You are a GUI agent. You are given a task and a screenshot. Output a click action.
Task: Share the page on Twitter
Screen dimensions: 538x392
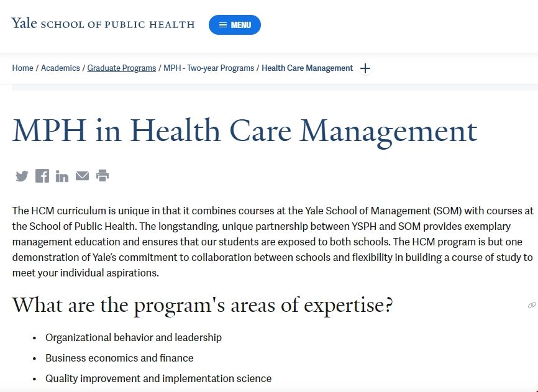[x=22, y=176]
